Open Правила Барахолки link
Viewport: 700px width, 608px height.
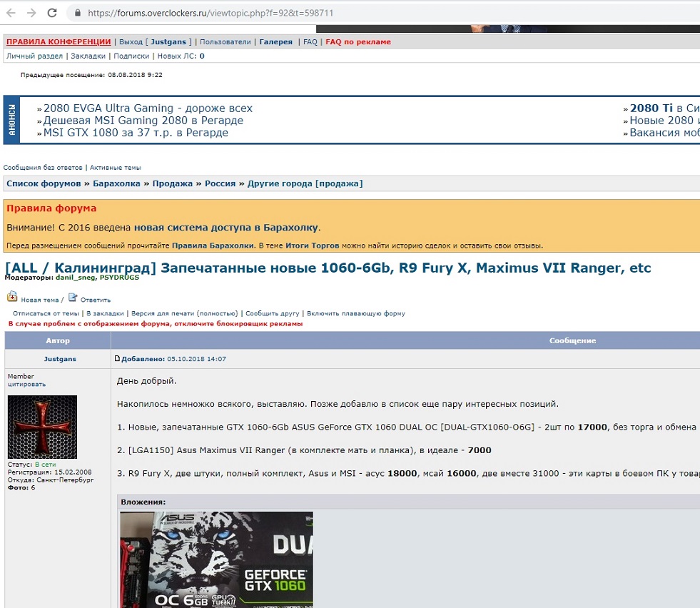[213, 245]
